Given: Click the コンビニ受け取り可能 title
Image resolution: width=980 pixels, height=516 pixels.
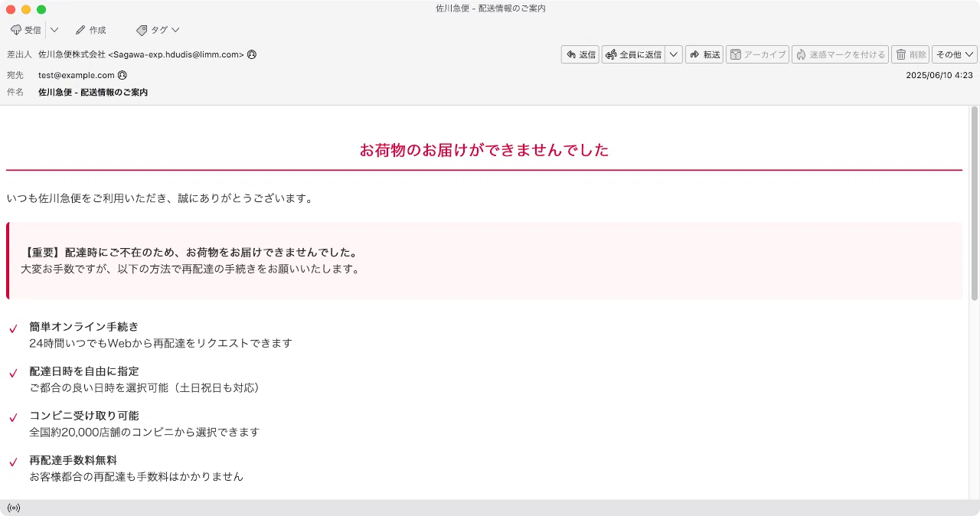Looking at the screenshot, I should pos(84,415).
